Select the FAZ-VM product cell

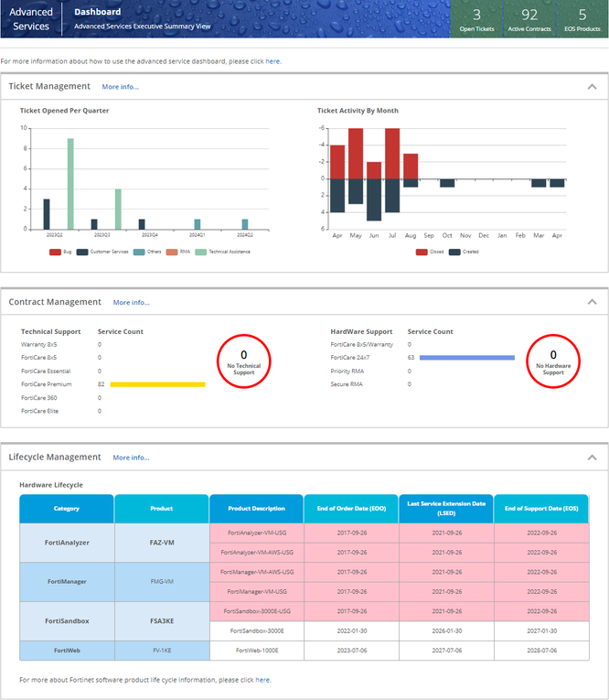(x=162, y=543)
